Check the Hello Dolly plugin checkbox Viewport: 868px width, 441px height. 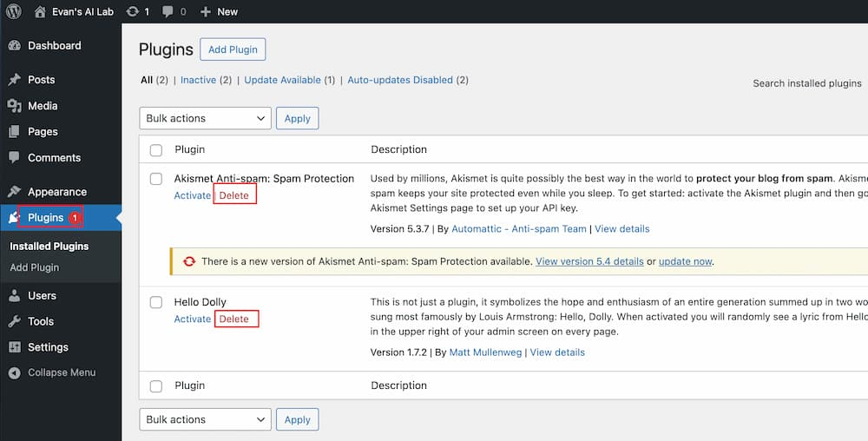(x=156, y=302)
